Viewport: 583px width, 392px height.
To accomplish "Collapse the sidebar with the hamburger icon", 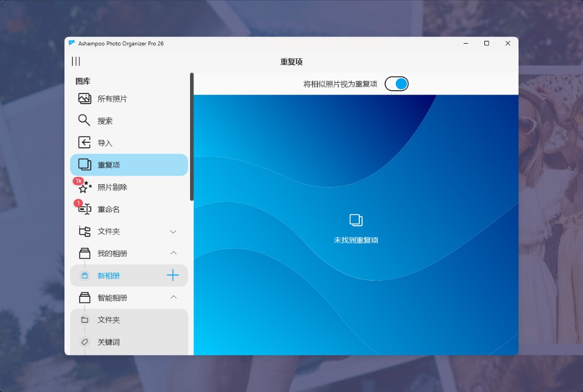I will coord(76,61).
